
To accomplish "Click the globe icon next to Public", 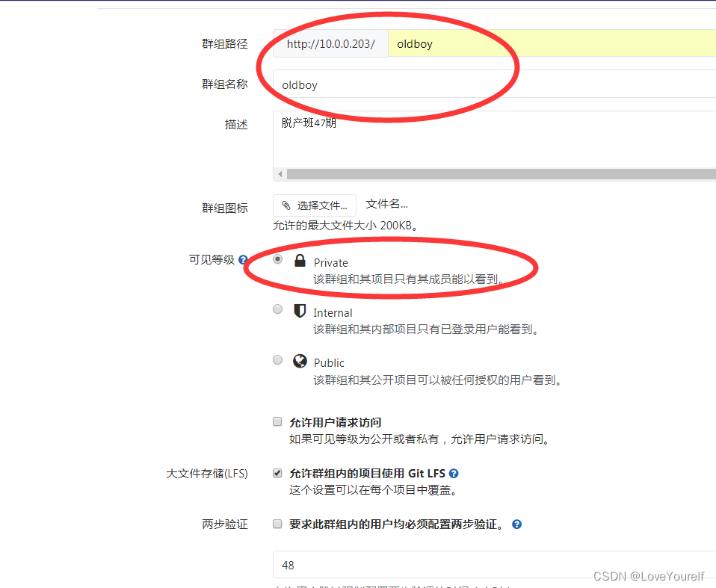I will pyautogui.click(x=300, y=361).
